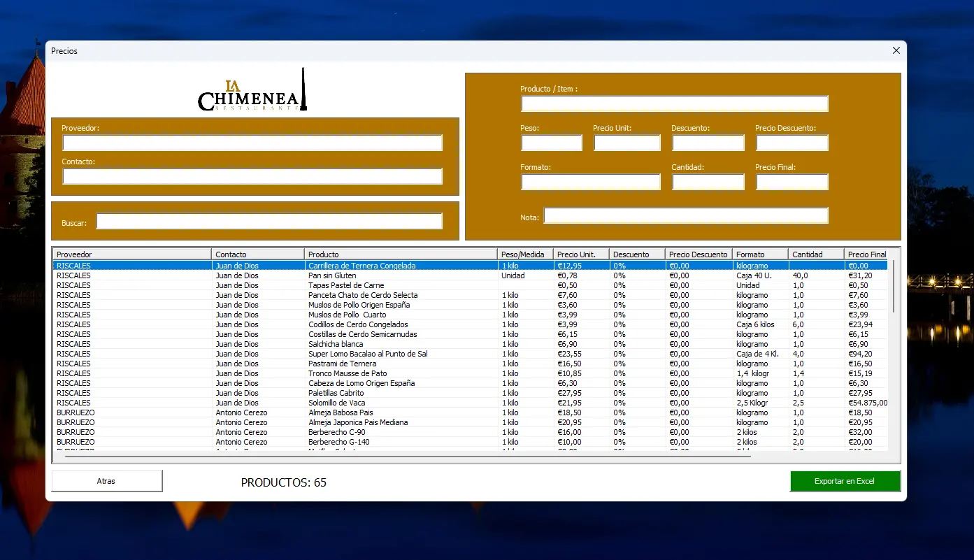Screen dimensions: 974x560
Task: Select the Precio Unit. column header
Action: (x=580, y=254)
